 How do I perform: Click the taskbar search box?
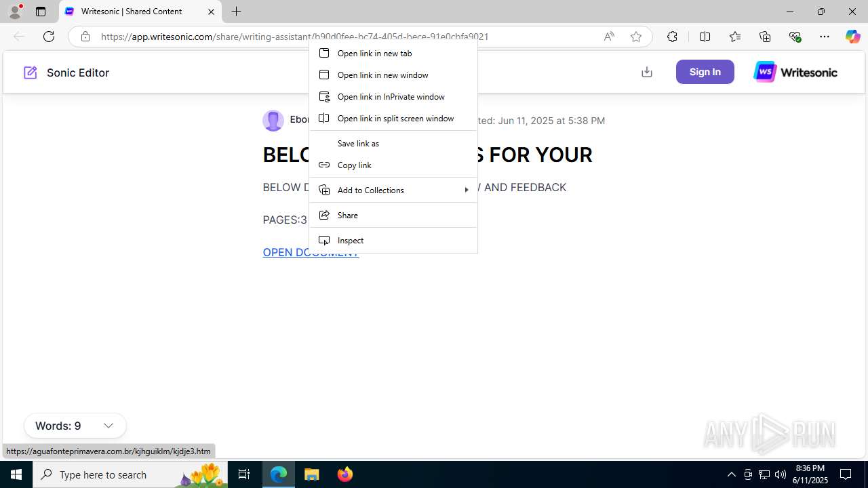click(x=130, y=474)
